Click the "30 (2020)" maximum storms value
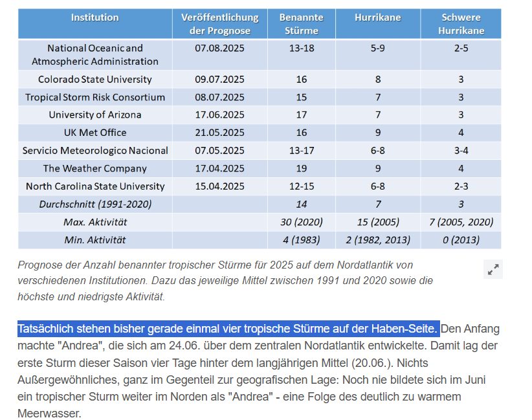This screenshot has width=532, height=420. (302, 222)
